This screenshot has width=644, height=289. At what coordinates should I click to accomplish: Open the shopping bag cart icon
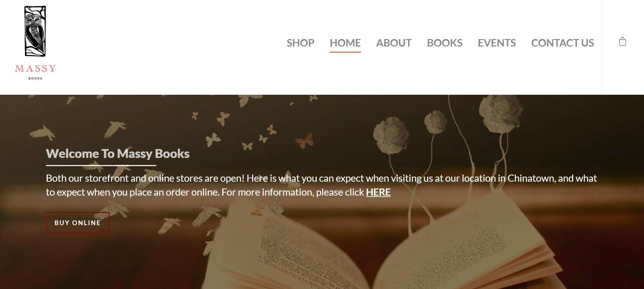(622, 42)
